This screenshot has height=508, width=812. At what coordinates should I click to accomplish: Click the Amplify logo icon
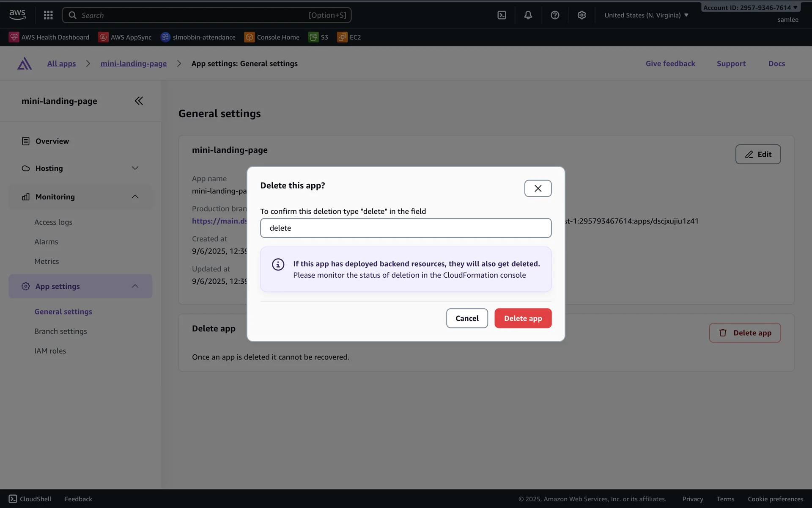pyautogui.click(x=25, y=63)
